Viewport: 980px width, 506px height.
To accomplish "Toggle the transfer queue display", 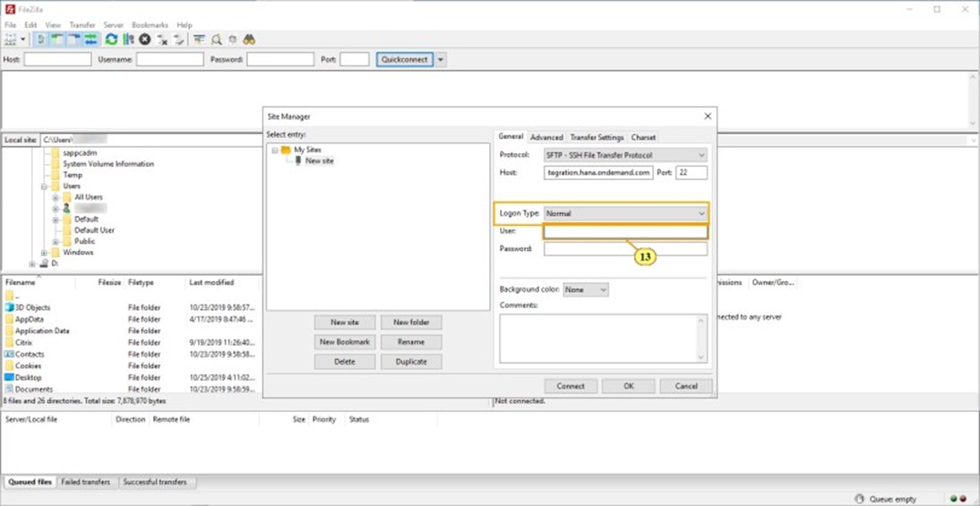I will 90,39.
